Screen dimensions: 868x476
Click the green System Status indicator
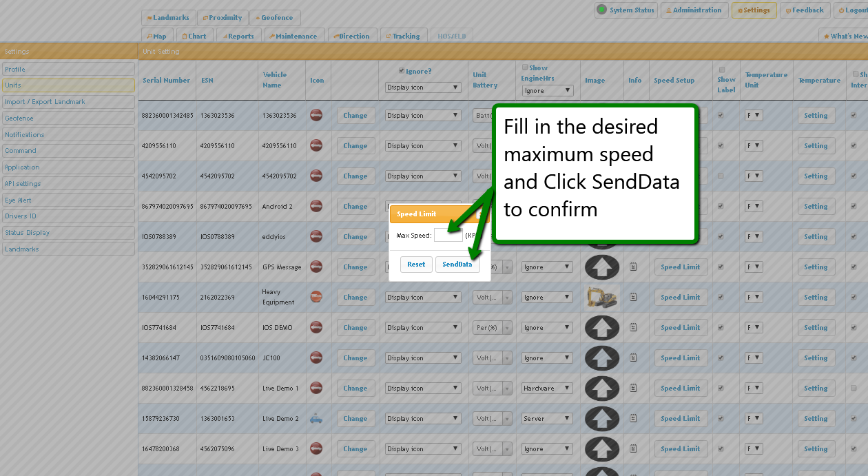click(x=602, y=10)
